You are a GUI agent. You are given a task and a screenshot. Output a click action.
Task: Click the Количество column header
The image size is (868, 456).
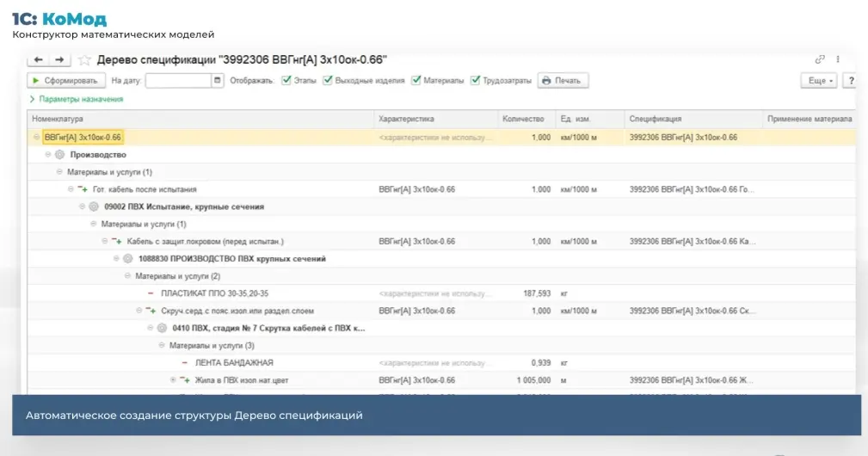523,119
